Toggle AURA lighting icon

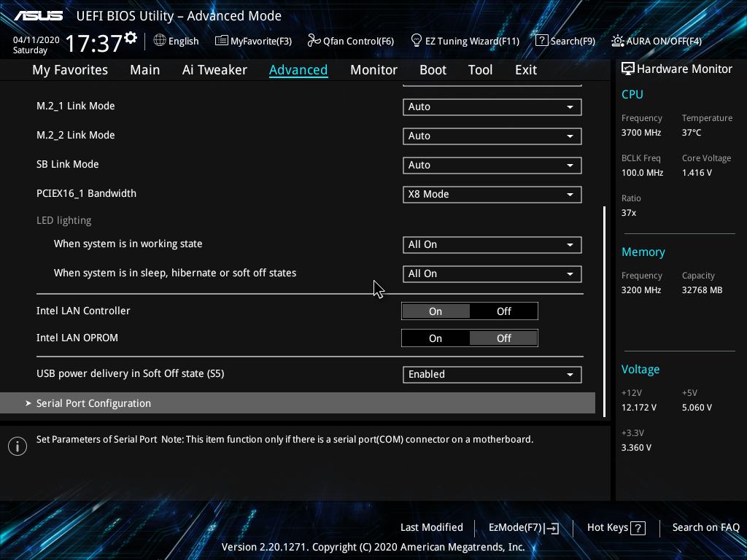click(617, 41)
